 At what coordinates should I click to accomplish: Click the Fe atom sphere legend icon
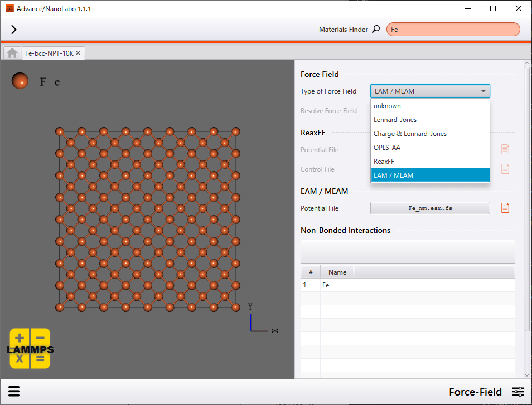pyautogui.click(x=20, y=81)
